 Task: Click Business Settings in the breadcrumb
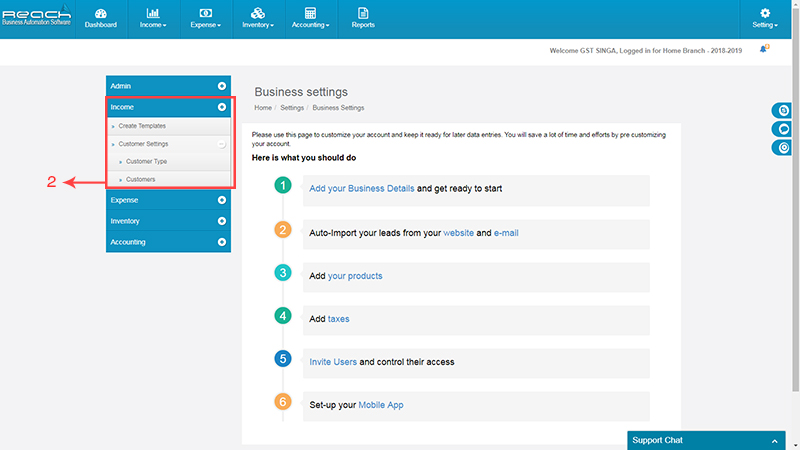point(338,108)
